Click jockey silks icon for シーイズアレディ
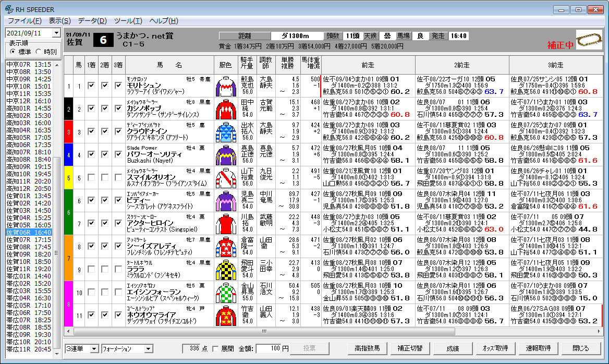Viewport: 609px width, 364px height. tap(226, 247)
